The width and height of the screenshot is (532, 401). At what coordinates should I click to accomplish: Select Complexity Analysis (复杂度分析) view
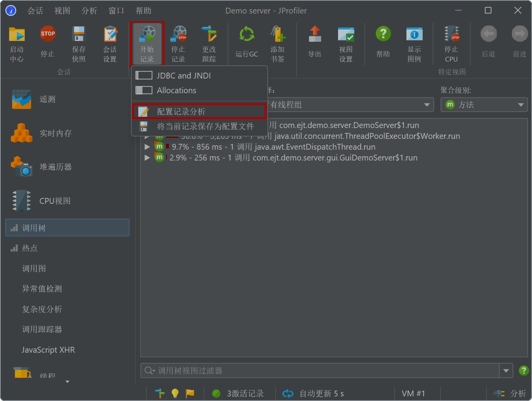coord(68,309)
